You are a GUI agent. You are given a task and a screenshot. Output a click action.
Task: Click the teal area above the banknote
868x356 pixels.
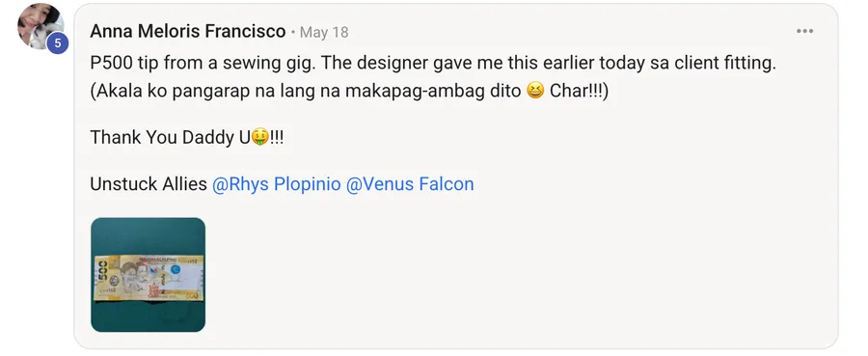click(148, 235)
